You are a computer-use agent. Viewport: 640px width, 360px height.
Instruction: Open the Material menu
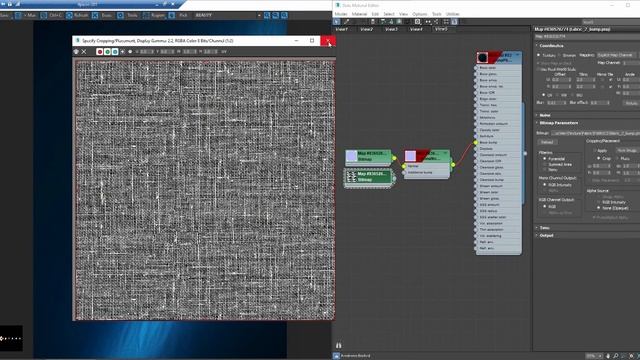tap(359, 14)
